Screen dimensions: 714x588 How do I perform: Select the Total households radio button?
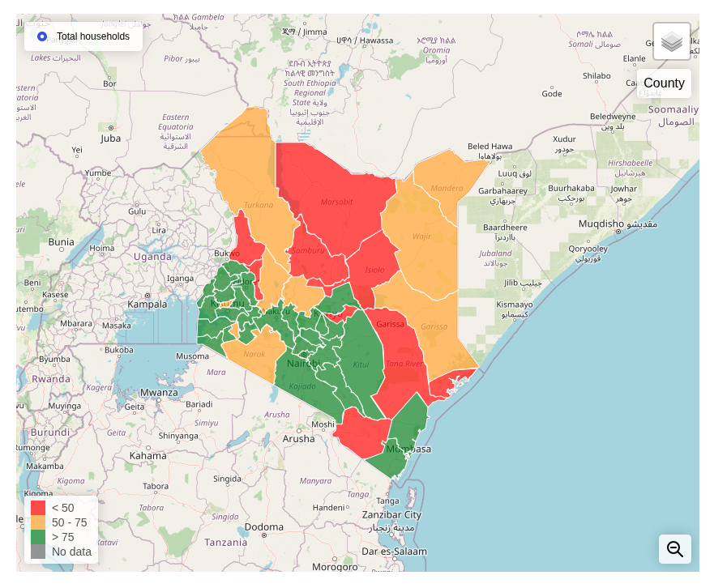pyautogui.click(x=42, y=36)
